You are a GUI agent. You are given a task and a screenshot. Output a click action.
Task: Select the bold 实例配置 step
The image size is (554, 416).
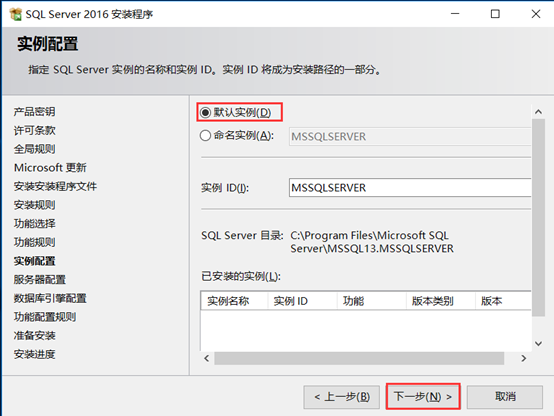[34, 261]
